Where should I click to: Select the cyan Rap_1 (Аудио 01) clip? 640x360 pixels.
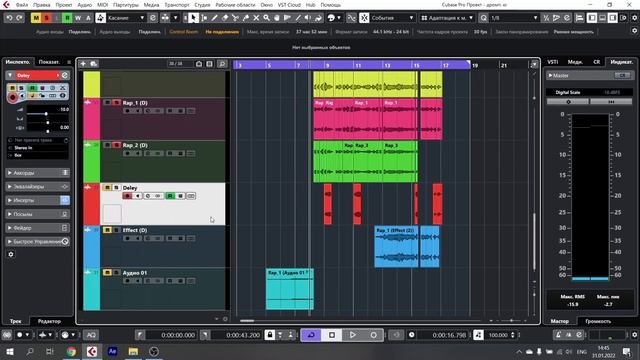point(289,289)
